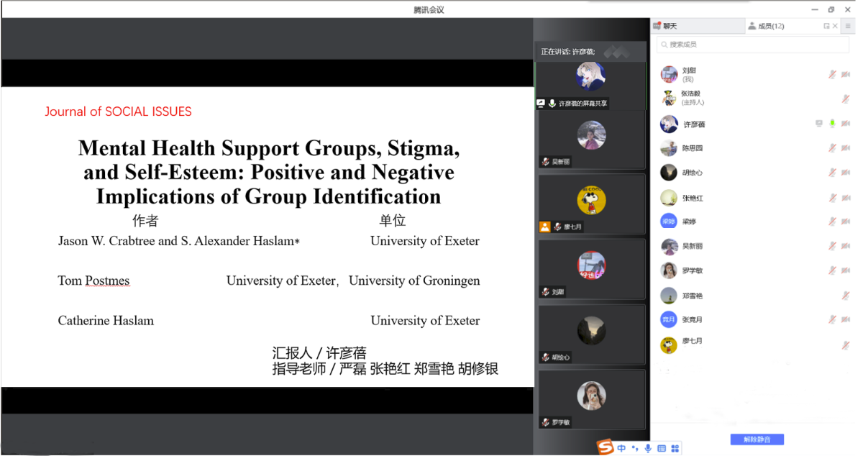
Task: Open the Sogou toolbox grid icon
Action: click(675, 449)
